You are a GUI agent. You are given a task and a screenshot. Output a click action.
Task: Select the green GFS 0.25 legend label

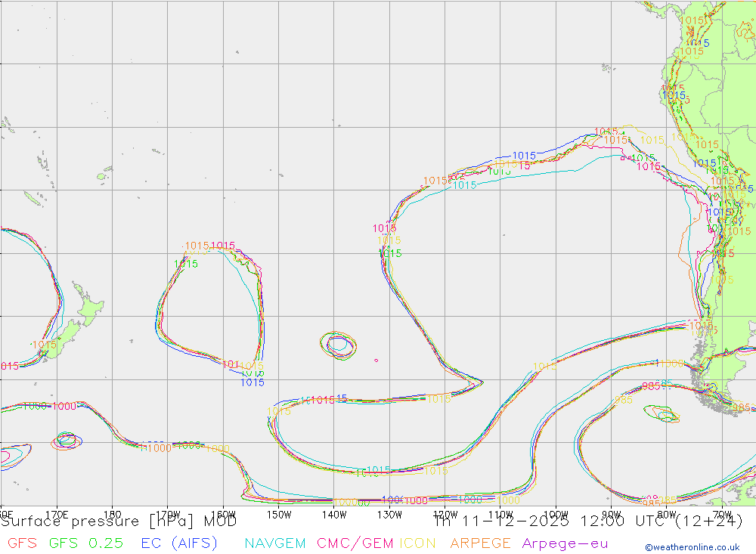point(86,543)
